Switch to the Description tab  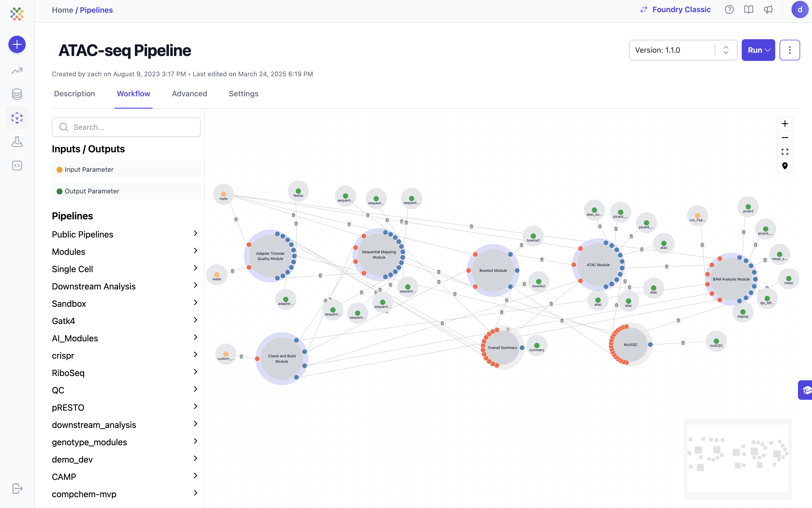click(x=75, y=94)
